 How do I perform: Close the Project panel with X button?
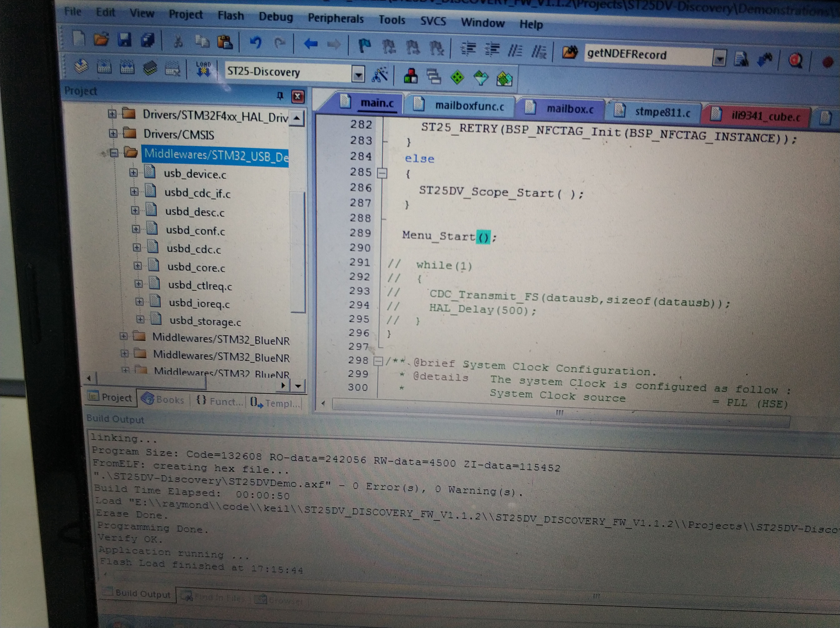tap(297, 97)
